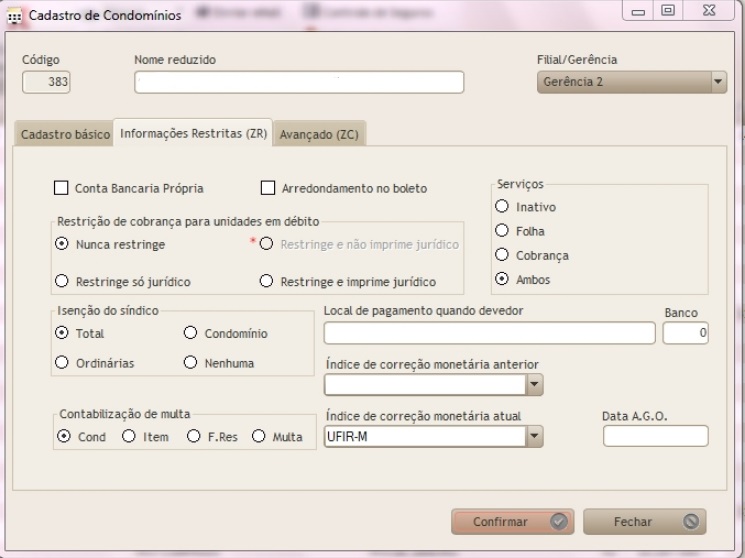Viewport: 745px width, 558px height.
Task: Focus the Nome reduzido field
Action: [x=299, y=82]
